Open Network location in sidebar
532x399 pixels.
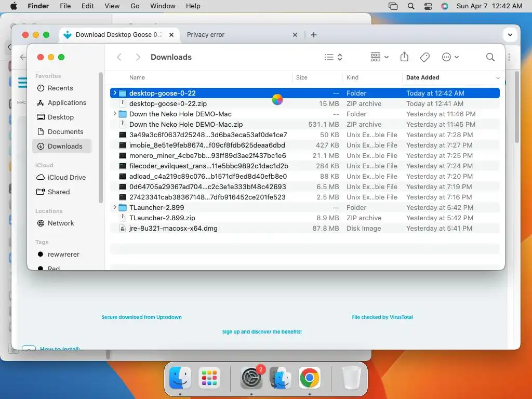[x=62, y=223]
